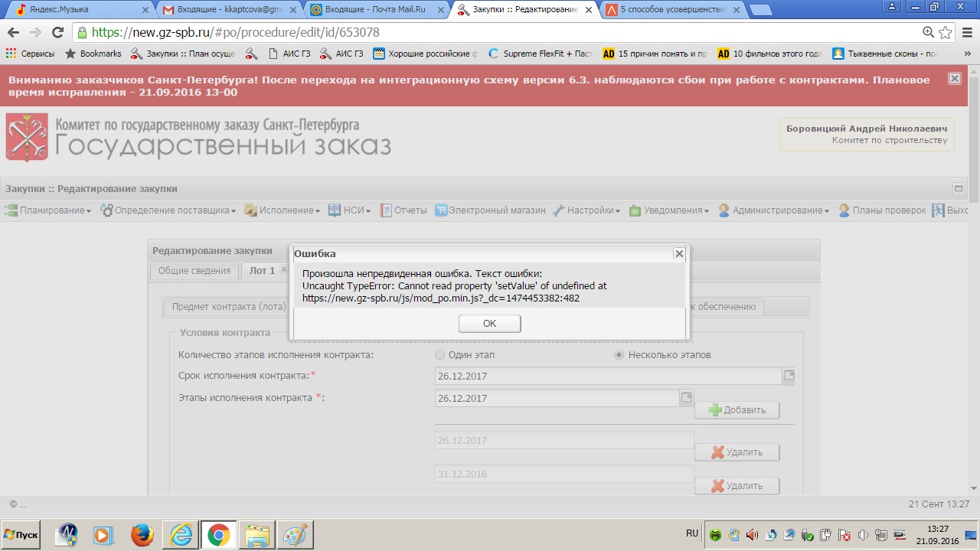This screenshot has width=980, height=551.
Task: Open the Bookmarks bookmark
Action: coord(93,54)
